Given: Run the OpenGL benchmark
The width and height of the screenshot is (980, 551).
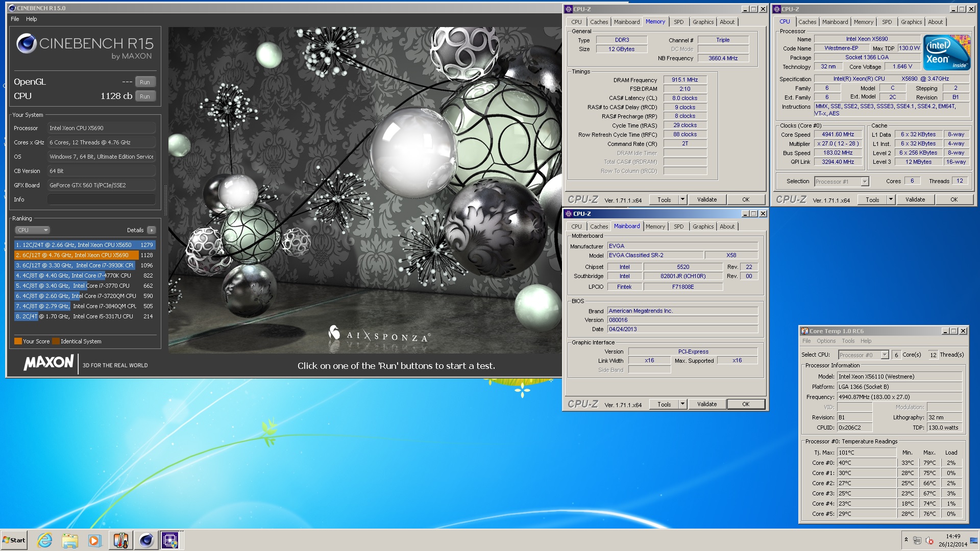Looking at the screenshot, I should (145, 82).
